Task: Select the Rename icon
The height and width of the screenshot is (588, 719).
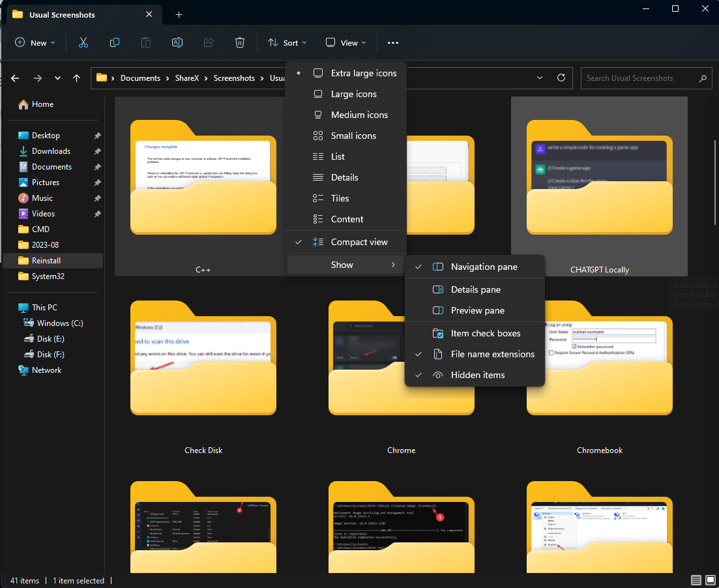Action: tap(177, 42)
